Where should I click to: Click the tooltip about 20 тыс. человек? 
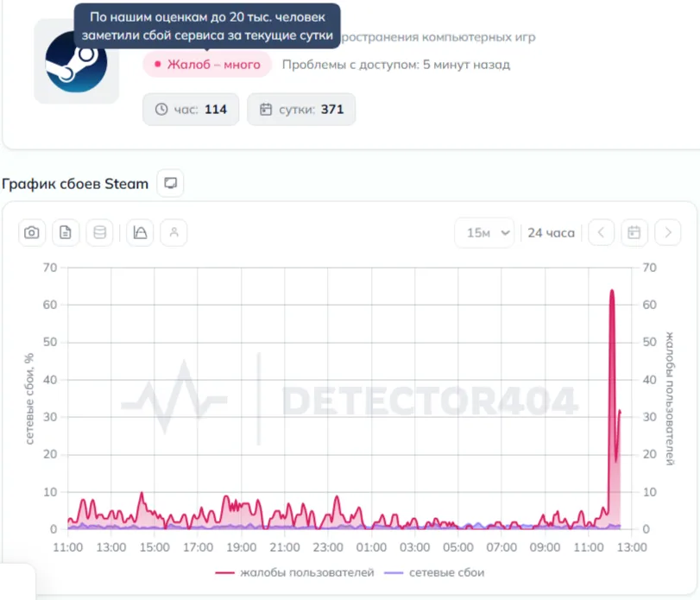207,26
